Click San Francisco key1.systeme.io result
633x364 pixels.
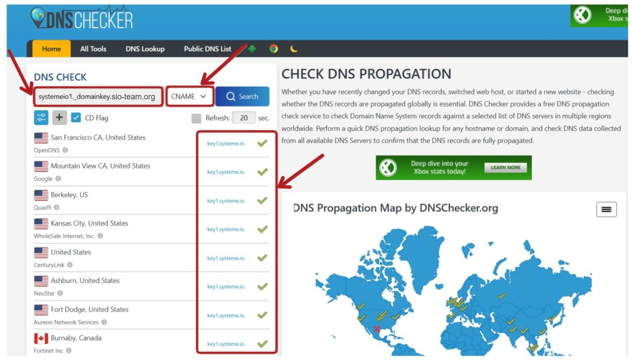coord(226,143)
